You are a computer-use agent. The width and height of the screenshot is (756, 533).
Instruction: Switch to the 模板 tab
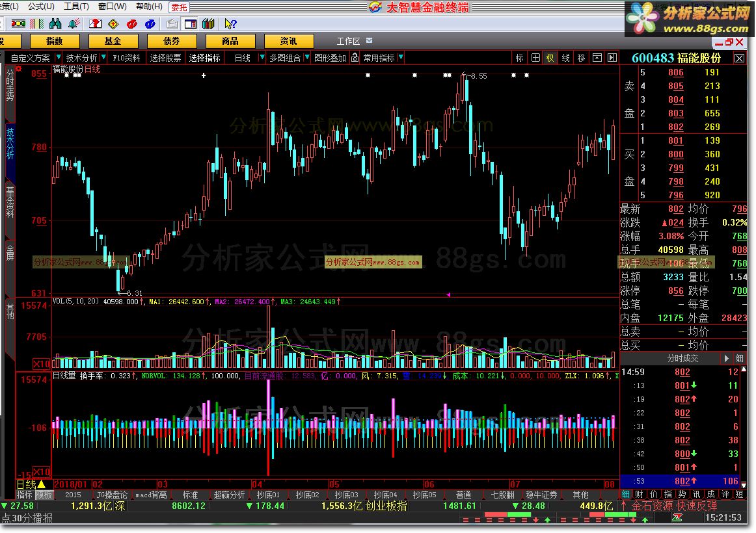click(44, 495)
